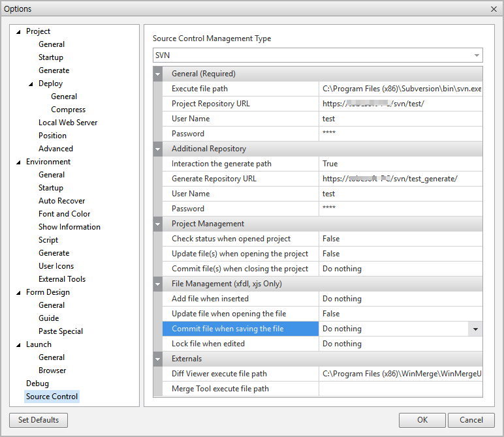The height and width of the screenshot is (437, 504).
Task: Click the OK button
Action: pos(422,420)
